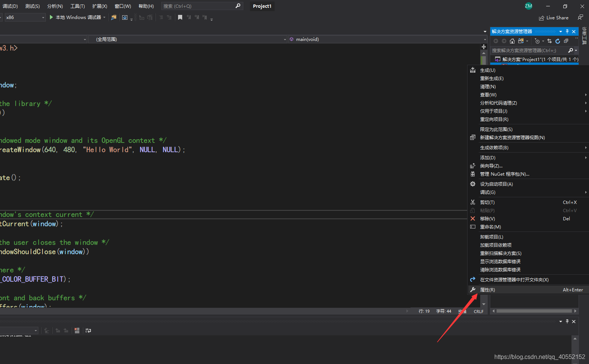Choose 剪切(T) from the context menu
The width and height of the screenshot is (589, 364).
[528, 202]
